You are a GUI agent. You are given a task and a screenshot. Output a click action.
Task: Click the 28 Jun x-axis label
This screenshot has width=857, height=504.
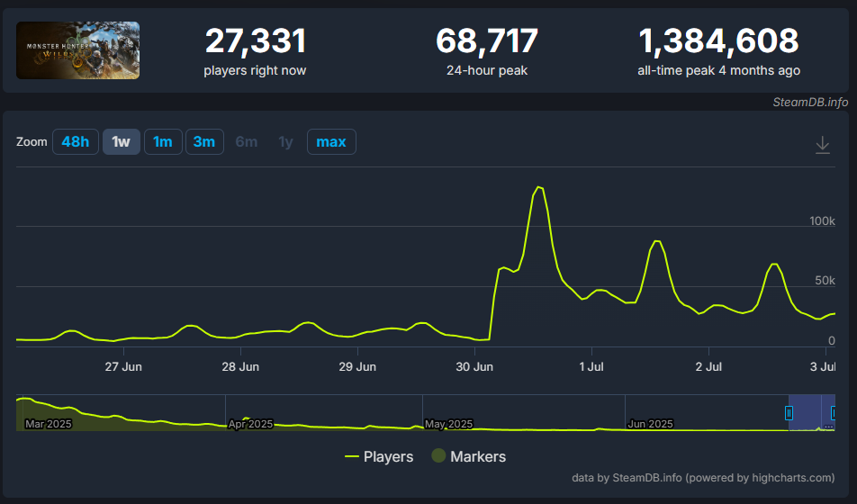(x=240, y=366)
